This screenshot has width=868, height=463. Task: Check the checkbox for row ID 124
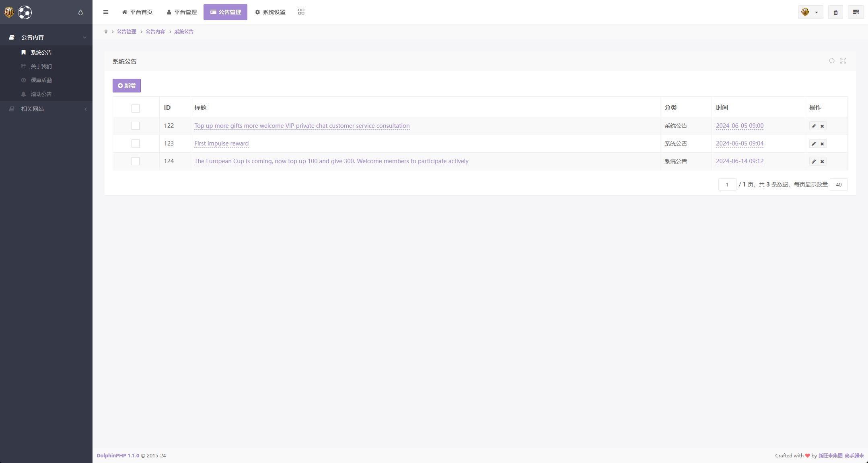click(136, 161)
